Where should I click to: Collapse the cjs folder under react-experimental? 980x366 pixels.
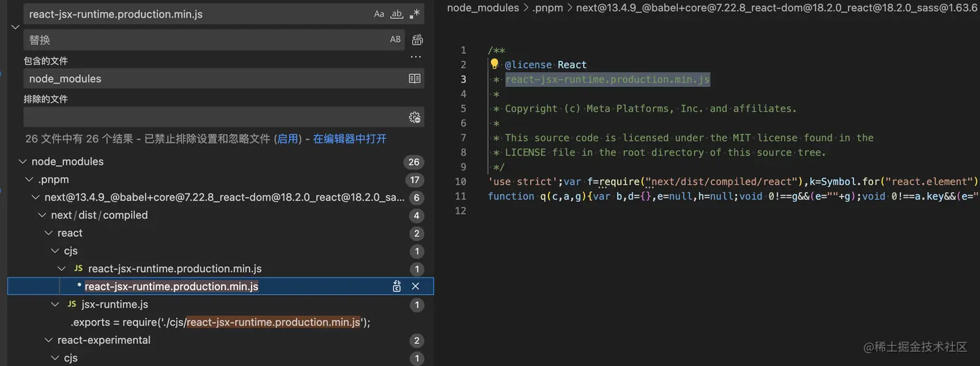point(55,358)
